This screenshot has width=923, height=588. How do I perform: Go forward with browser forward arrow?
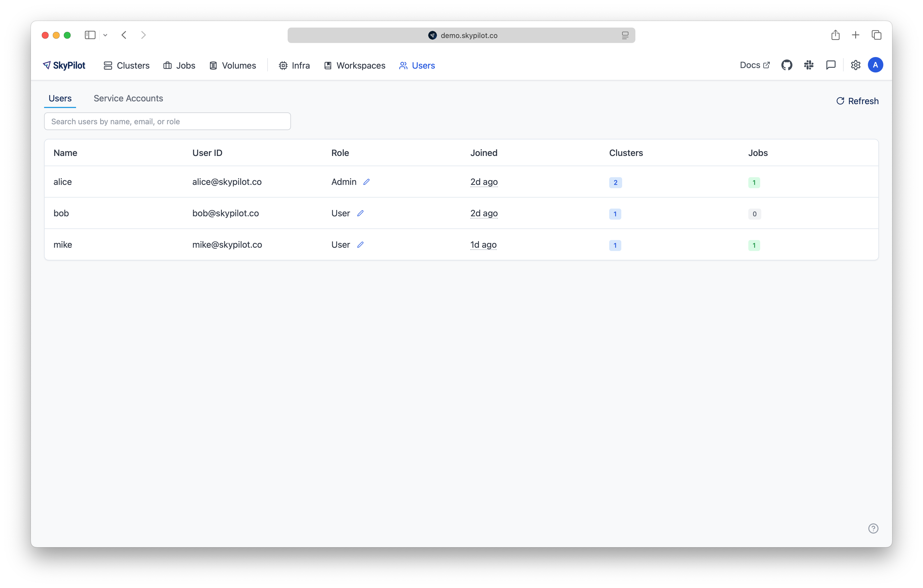pyautogui.click(x=143, y=35)
